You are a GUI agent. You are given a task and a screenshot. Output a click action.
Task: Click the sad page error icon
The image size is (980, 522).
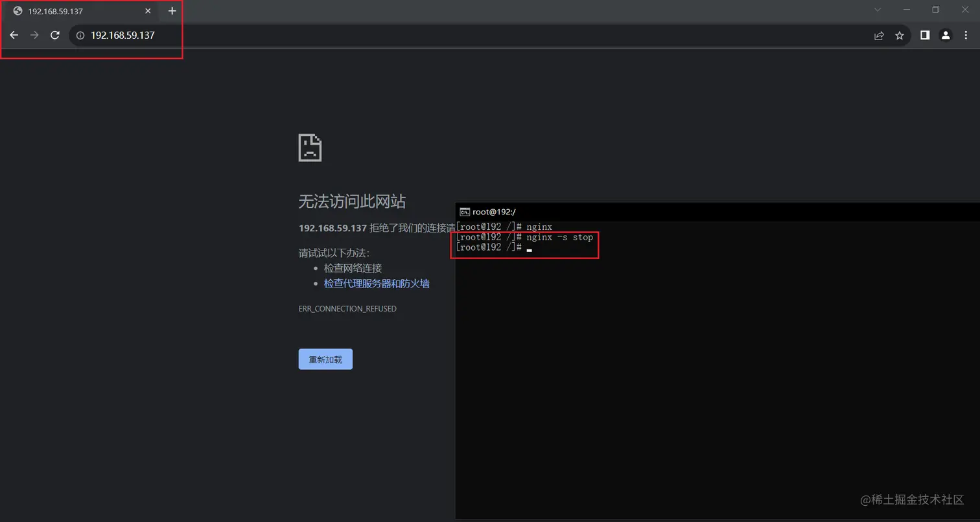pyautogui.click(x=309, y=147)
